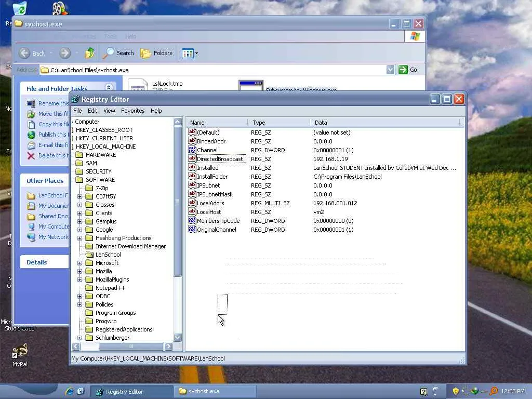The width and height of the screenshot is (532, 399).
Task: Launch Internet Explorer from Quick Launch
Action: coord(70,391)
